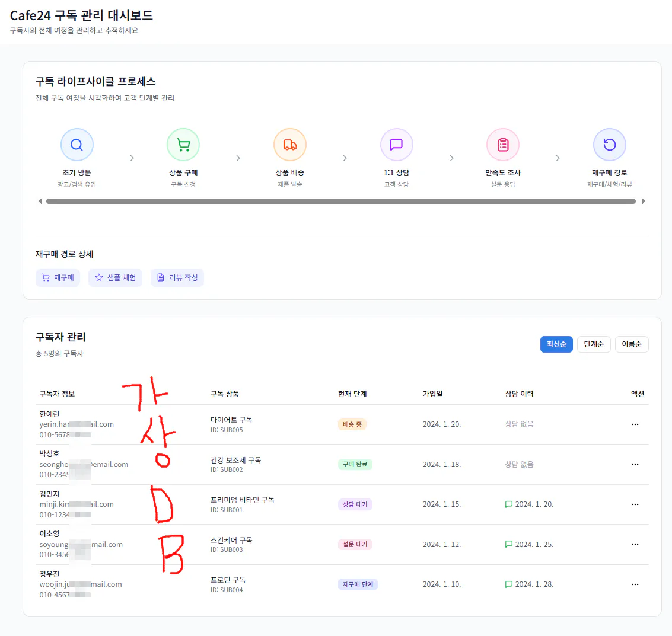Switch sorting to 단계순
672x636 pixels.
click(594, 344)
